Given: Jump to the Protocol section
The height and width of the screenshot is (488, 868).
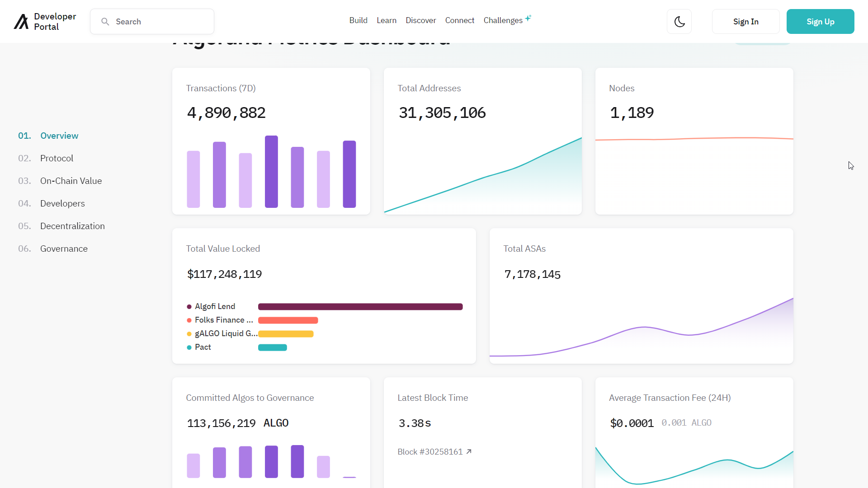Looking at the screenshot, I should click(x=57, y=158).
